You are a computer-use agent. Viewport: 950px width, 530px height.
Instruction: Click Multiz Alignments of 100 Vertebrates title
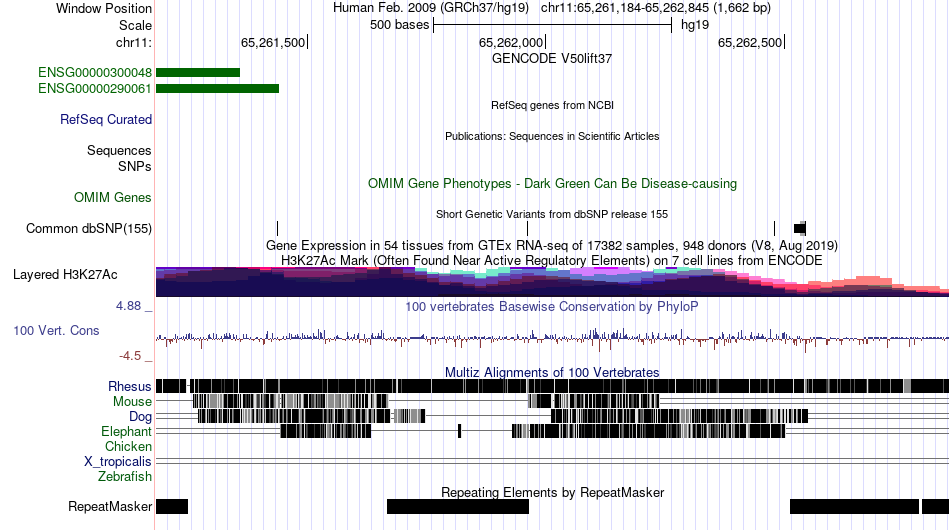coord(552,373)
